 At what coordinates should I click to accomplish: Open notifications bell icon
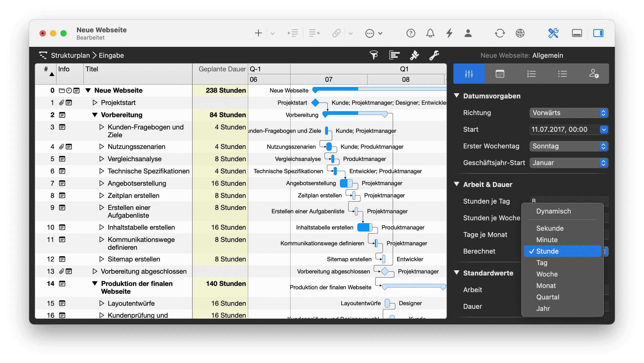click(x=430, y=33)
